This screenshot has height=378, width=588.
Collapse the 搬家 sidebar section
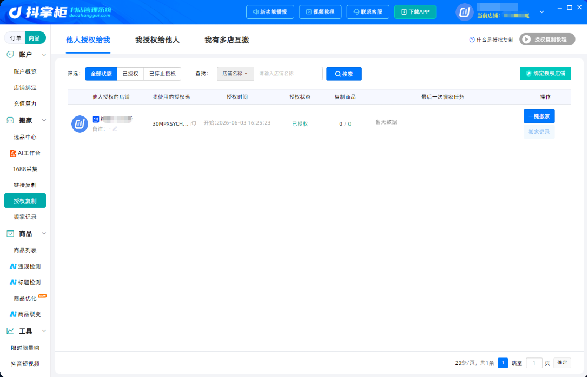point(44,121)
